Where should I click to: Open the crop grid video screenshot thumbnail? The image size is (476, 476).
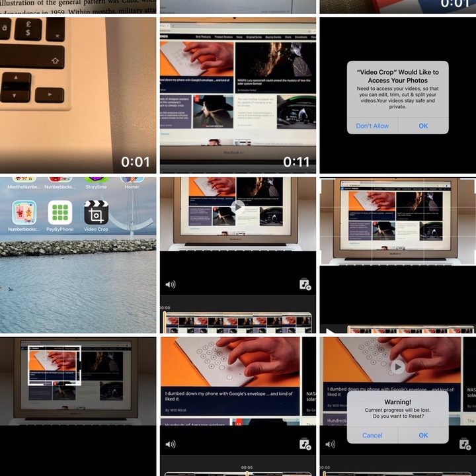point(398,255)
